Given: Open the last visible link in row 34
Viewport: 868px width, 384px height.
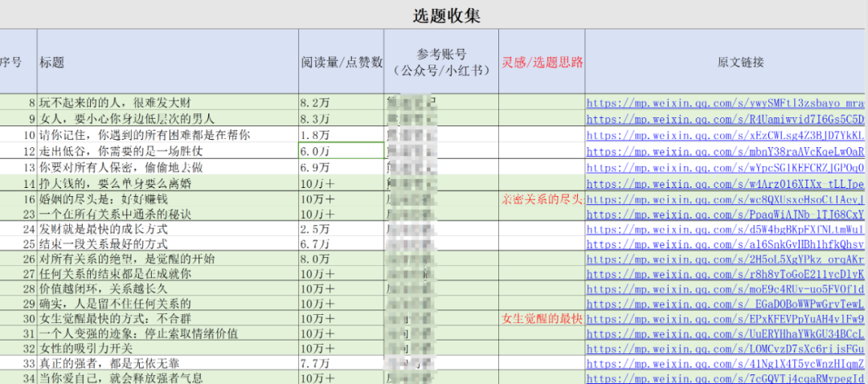Looking at the screenshot, I should (x=725, y=378).
